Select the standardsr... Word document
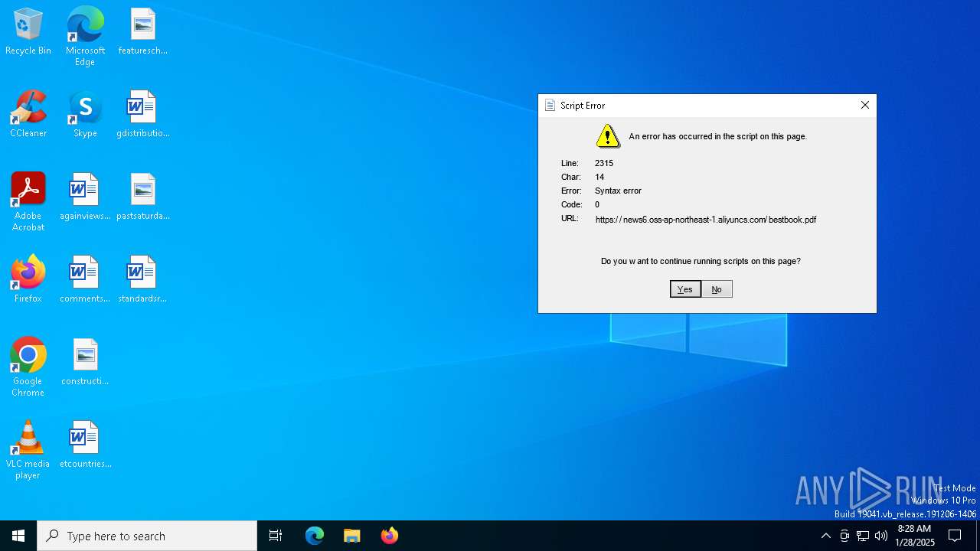Image resolution: width=980 pixels, height=551 pixels. point(142,279)
